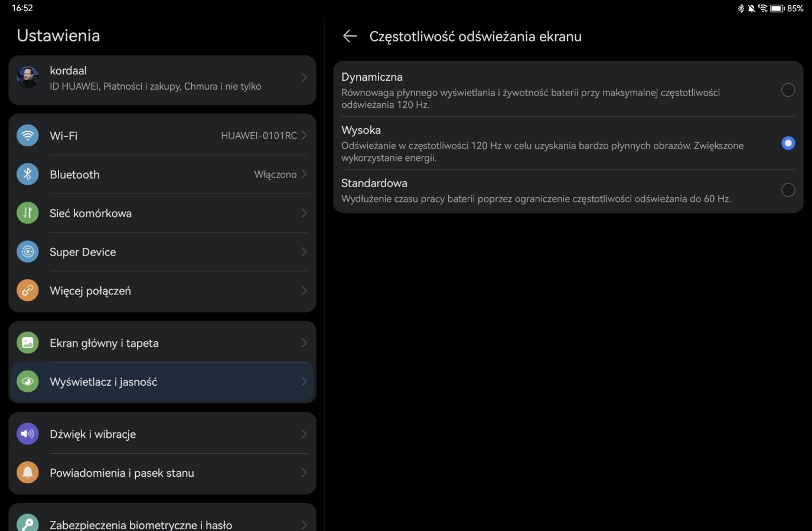This screenshot has width=812, height=531.
Task: Select the Standardowa 60 Hz radio button
Action: tap(788, 190)
